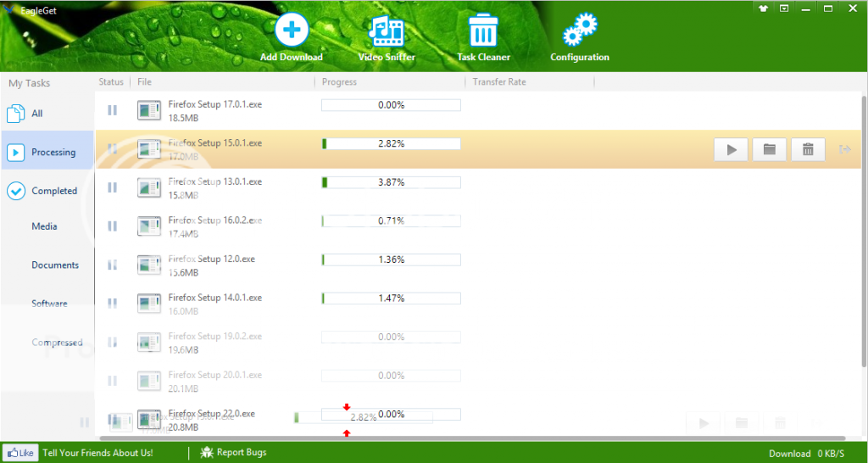
Task: Click the 0.00% progress bar of Firefox 17.0.1
Action: point(391,105)
